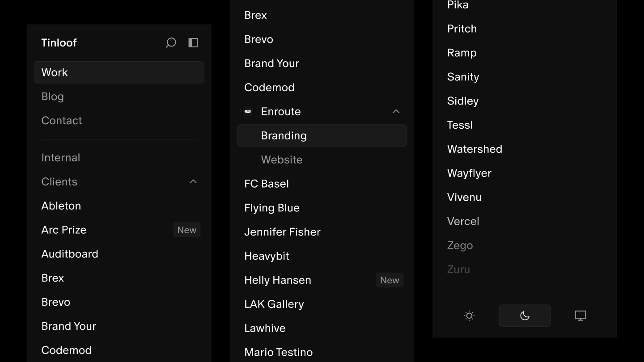
Task: Switch to light theme sun icon
Action: [x=469, y=316]
